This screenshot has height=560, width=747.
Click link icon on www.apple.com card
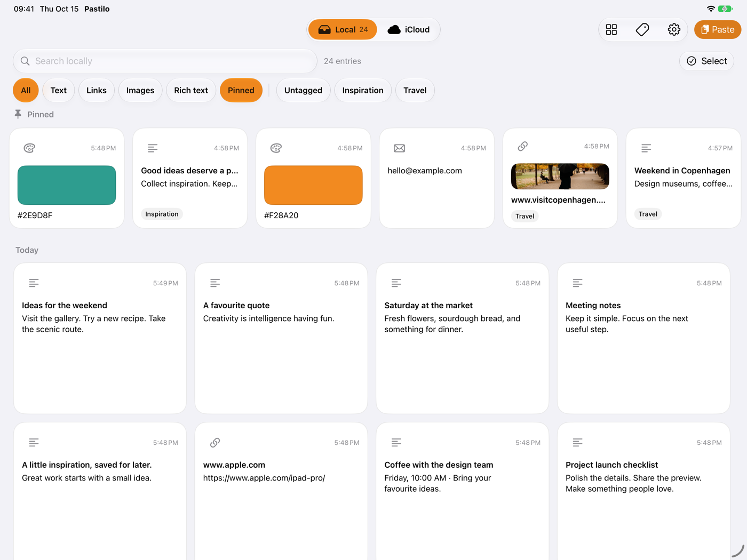click(x=215, y=443)
